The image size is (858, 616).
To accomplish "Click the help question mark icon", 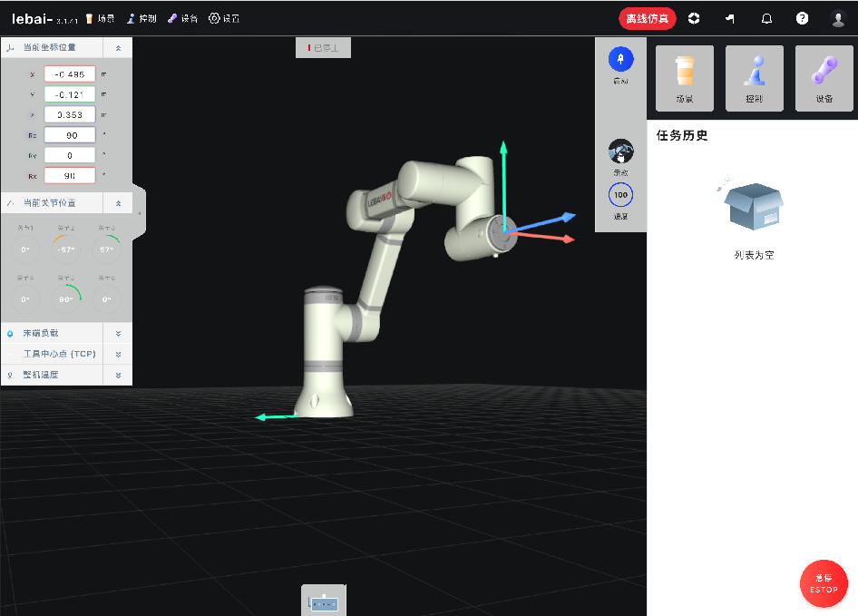I will [802, 18].
